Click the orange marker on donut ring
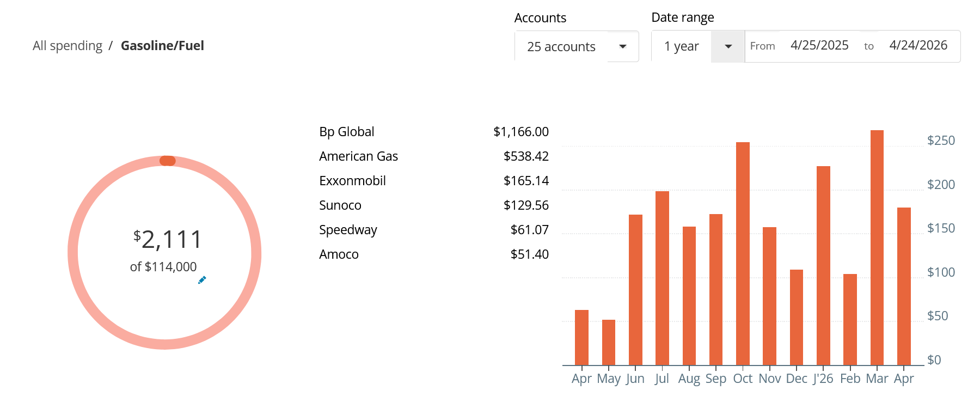Image resolution: width=980 pixels, height=402 pixels. coord(167,161)
